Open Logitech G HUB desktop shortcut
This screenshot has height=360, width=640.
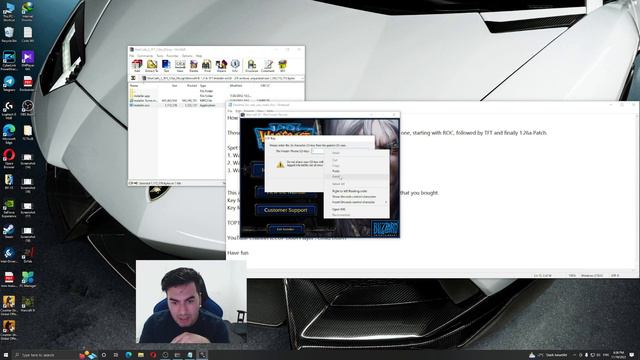coord(9,109)
